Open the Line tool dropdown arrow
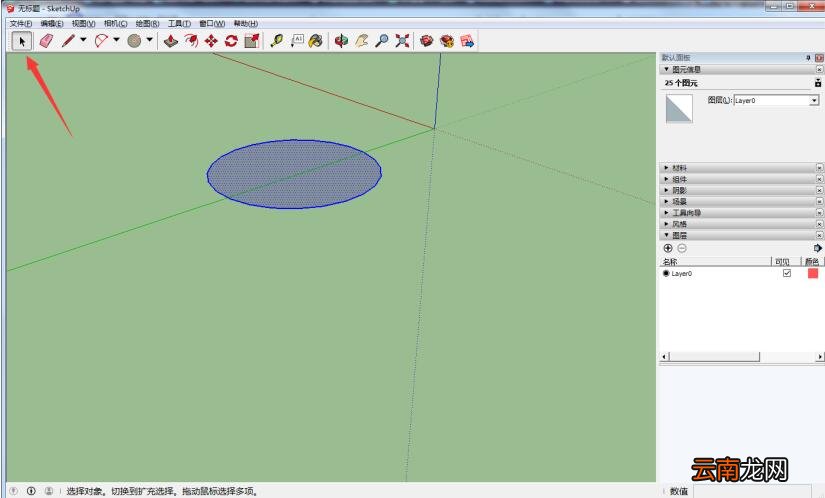 (x=83, y=40)
